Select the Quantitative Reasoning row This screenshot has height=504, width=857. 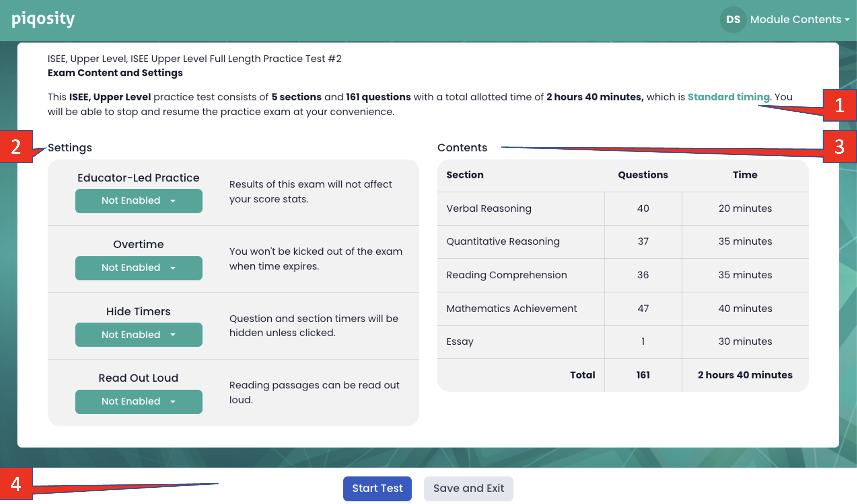coord(503,242)
